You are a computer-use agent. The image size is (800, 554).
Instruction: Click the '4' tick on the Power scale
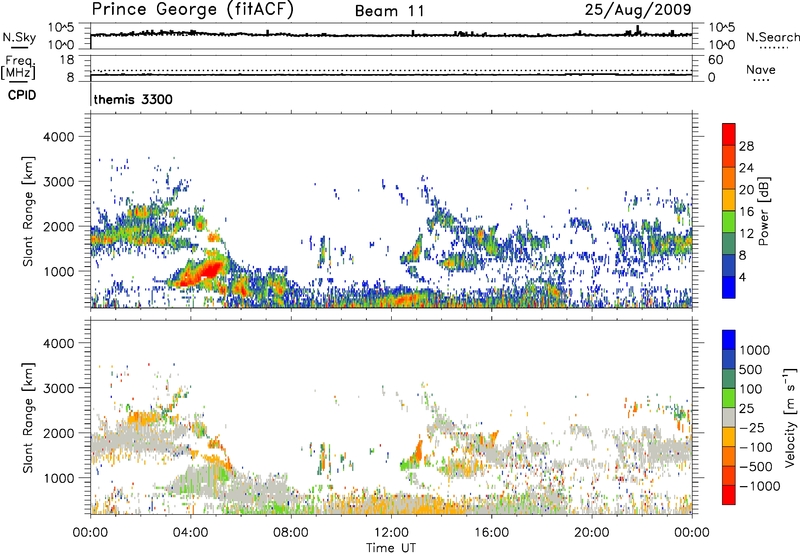(742, 277)
